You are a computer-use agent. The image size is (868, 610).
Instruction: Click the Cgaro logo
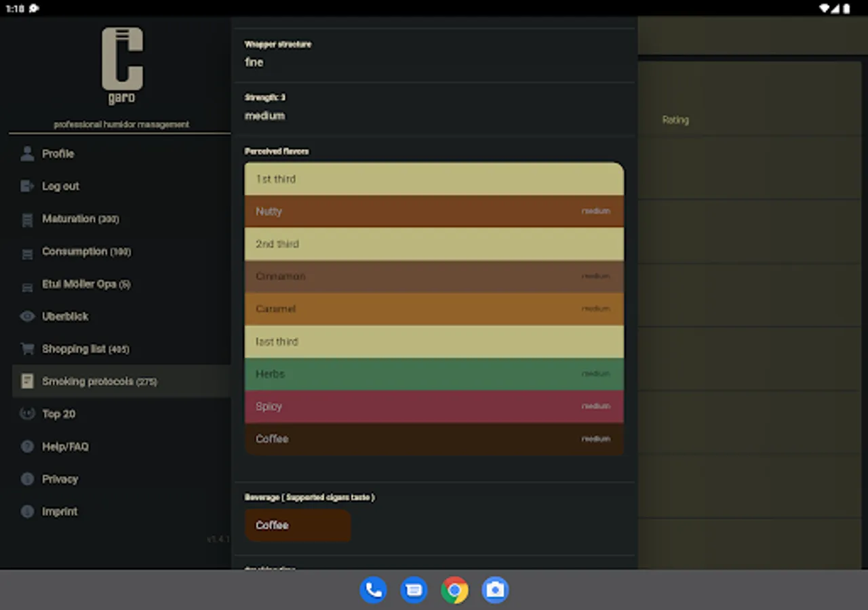(x=122, y=65)
